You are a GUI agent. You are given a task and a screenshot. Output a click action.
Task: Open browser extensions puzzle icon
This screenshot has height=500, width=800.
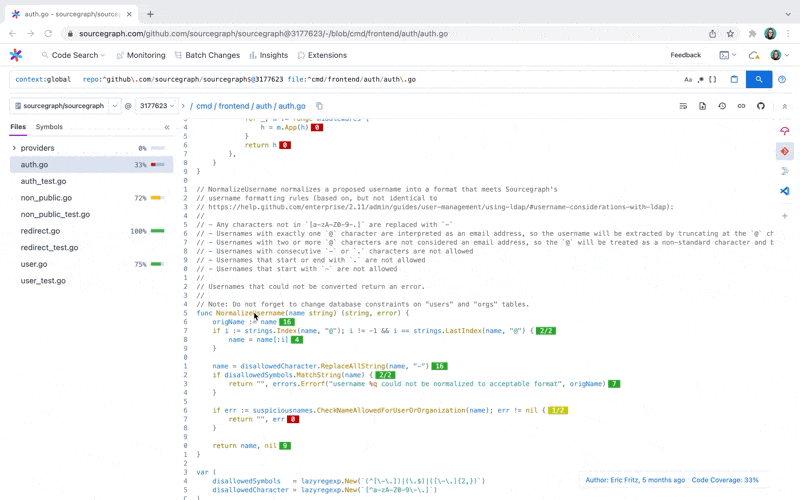(x=752, y=34)
